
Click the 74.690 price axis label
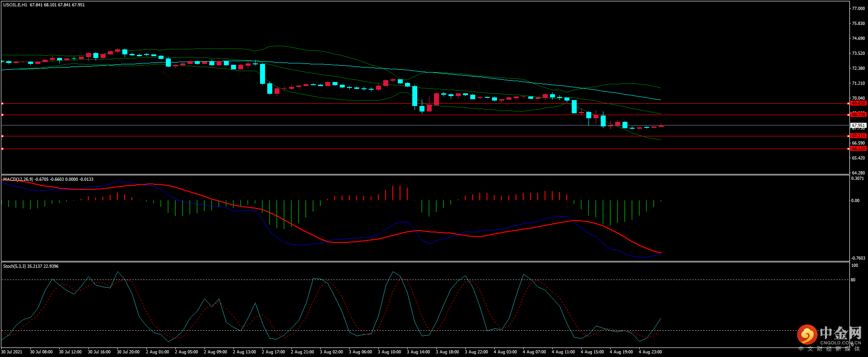click(858, 39)
